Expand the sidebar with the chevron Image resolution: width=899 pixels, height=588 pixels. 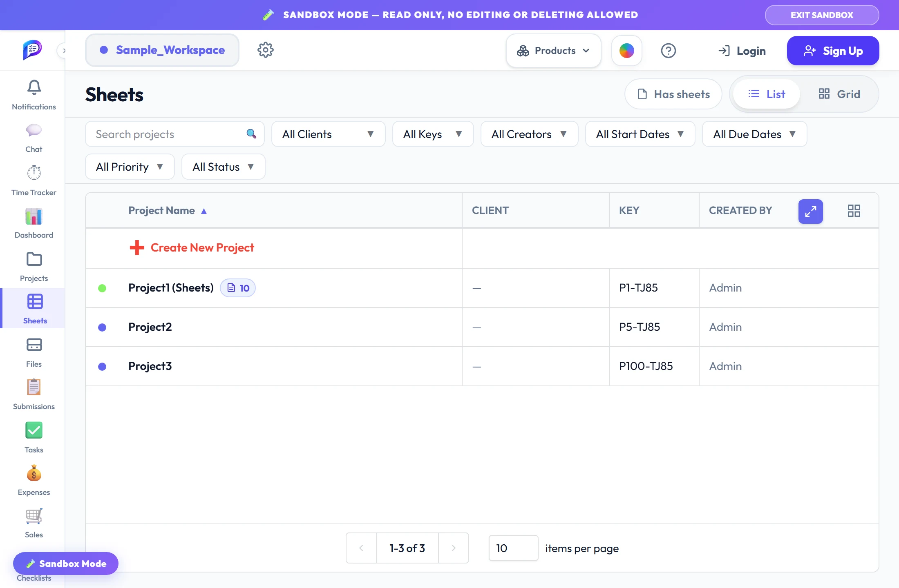click(63, 51)
